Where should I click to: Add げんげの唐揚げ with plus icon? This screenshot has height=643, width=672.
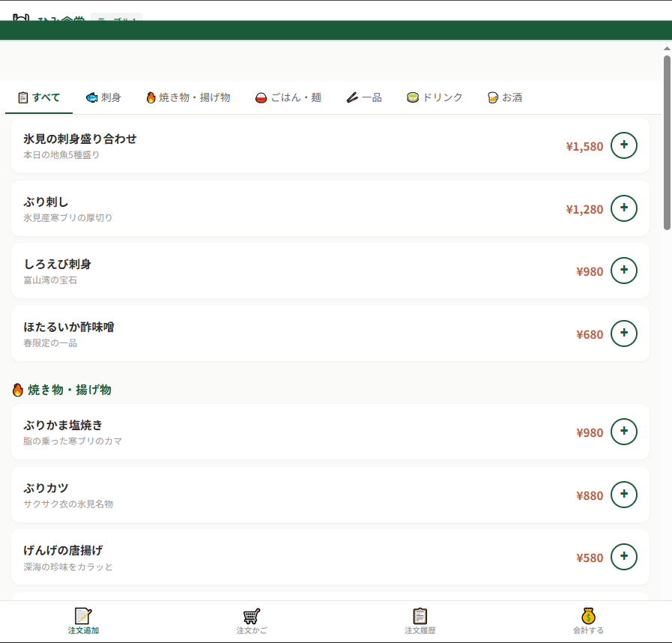pyautogui.click(x=623, y=557)
